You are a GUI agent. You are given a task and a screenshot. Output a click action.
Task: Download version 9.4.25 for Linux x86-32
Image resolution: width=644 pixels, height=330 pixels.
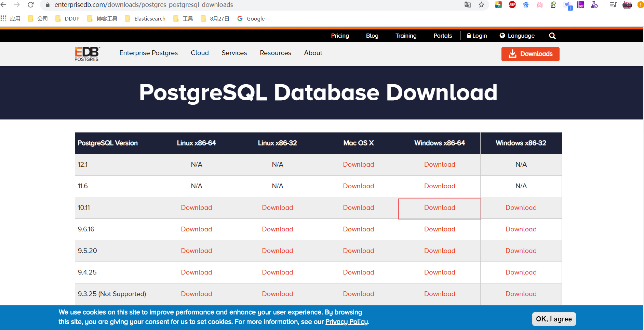[x=278, y=272]
